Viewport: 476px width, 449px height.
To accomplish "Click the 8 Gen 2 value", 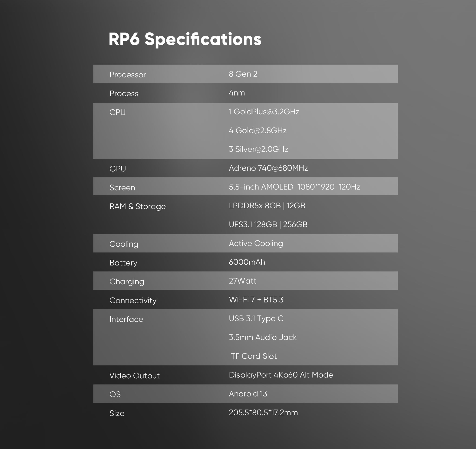I will pos(243,74).
